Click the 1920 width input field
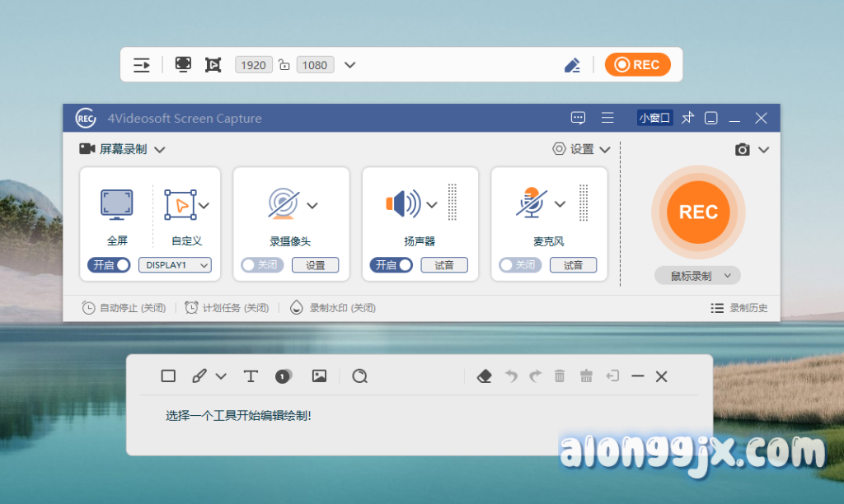The width and height of the screenshot is (844, 504). (x=253, y=65)
